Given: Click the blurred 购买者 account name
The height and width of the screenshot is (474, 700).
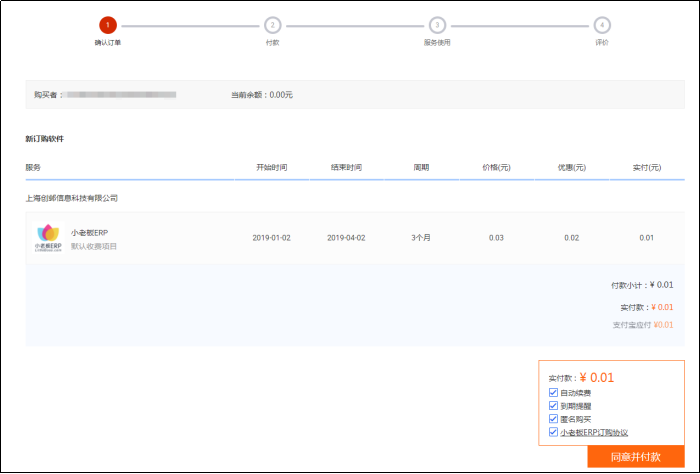Looking at the screenshot, I should 120,95.
